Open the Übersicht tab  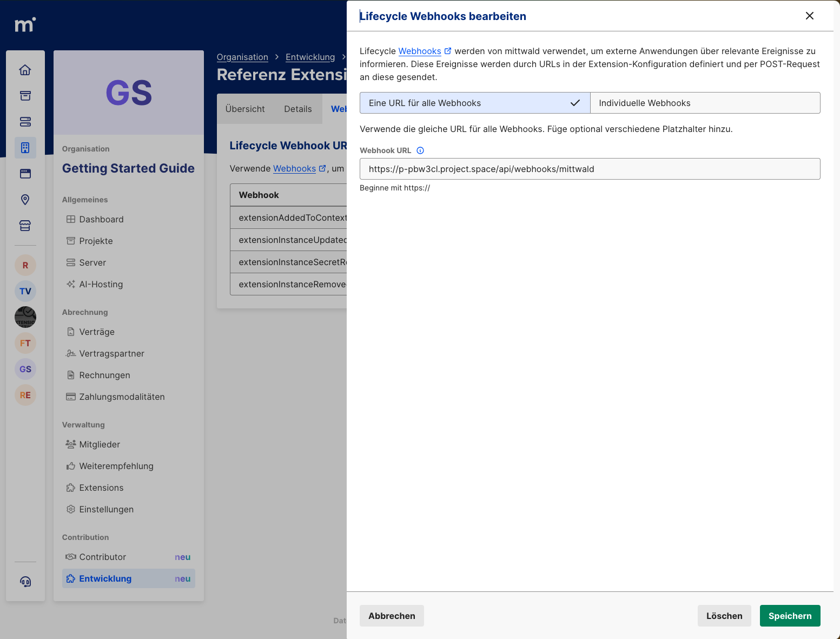(x=244, y=109)
